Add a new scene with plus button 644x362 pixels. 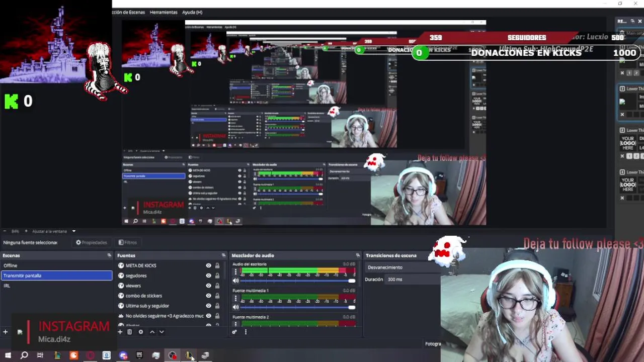pyautogui.click(x=5, y=332)
